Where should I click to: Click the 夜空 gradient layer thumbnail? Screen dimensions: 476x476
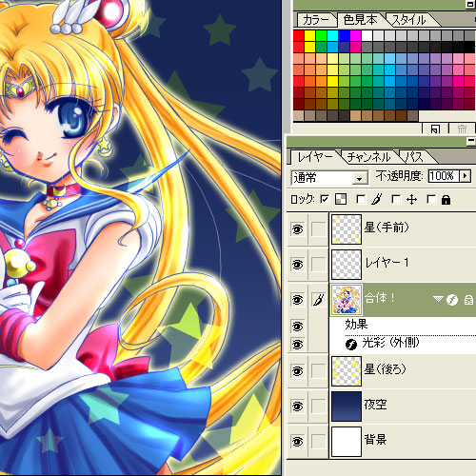347,407
